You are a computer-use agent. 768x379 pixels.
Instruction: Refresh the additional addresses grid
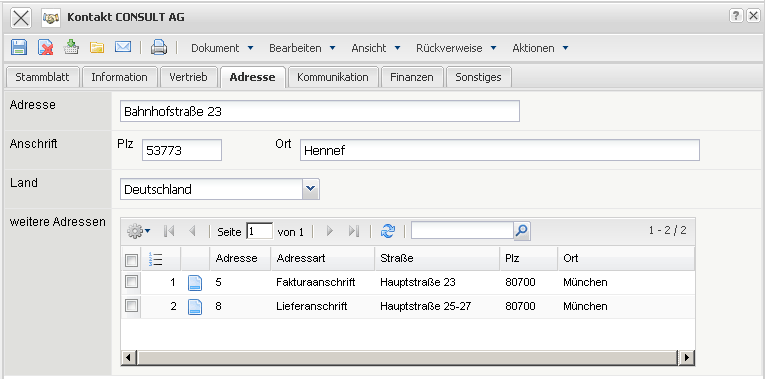[387, 231]
